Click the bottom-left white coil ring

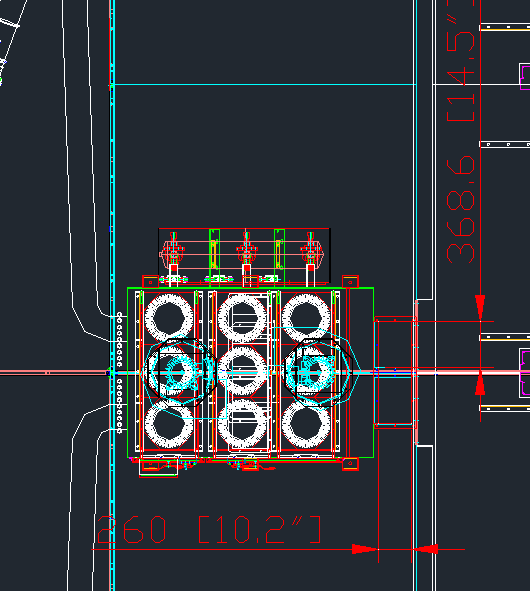[x=169, y=424]
